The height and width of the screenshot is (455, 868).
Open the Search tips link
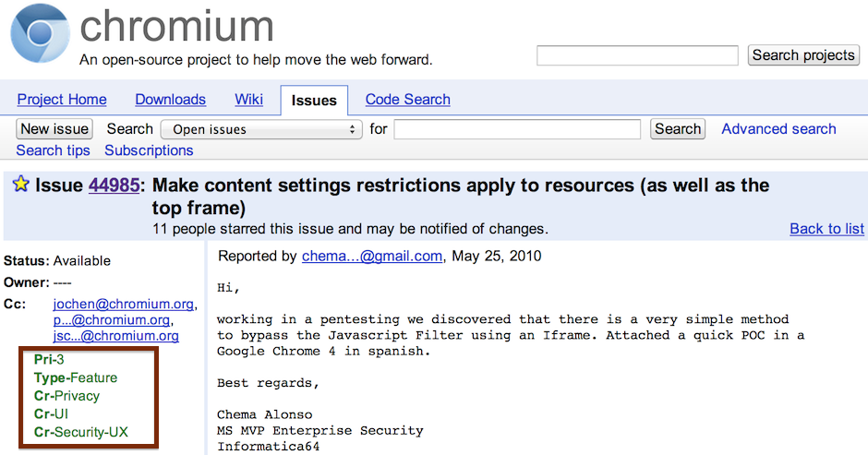click(54, 150)
